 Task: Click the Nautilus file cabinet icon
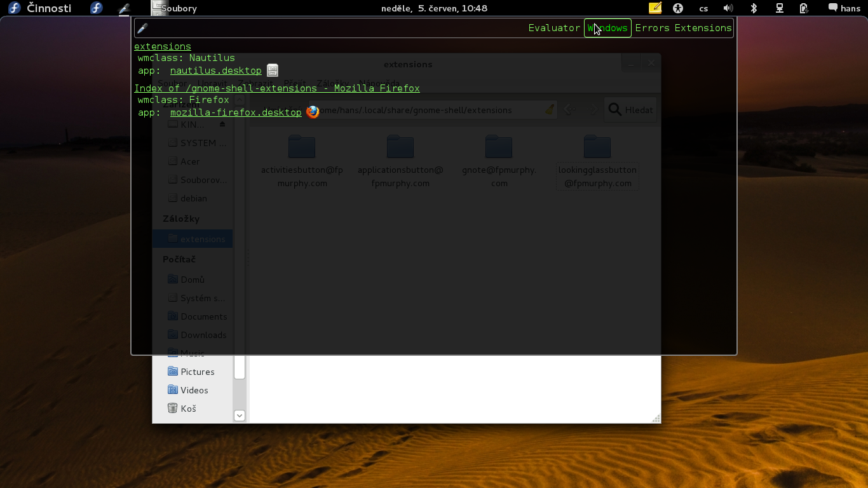click(x=273, y=71)
